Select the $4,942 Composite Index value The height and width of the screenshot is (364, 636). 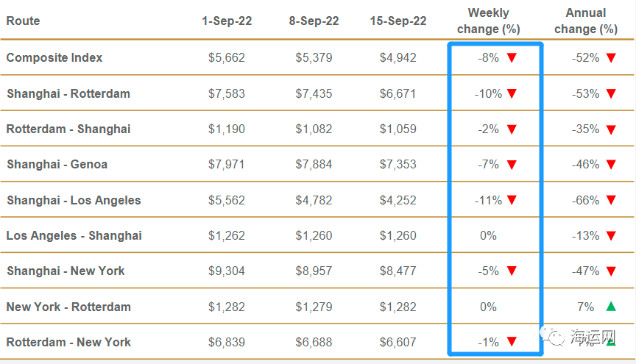coord(398,58)
